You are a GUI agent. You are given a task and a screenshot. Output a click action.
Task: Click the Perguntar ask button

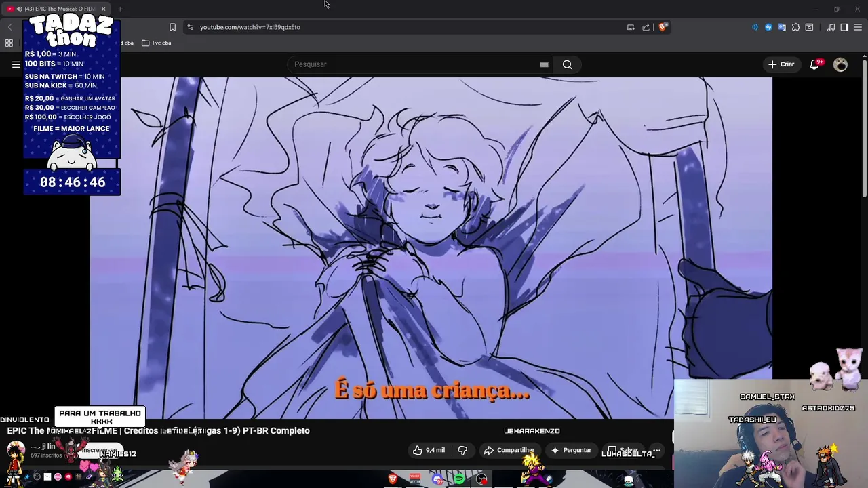coord(570,450)
